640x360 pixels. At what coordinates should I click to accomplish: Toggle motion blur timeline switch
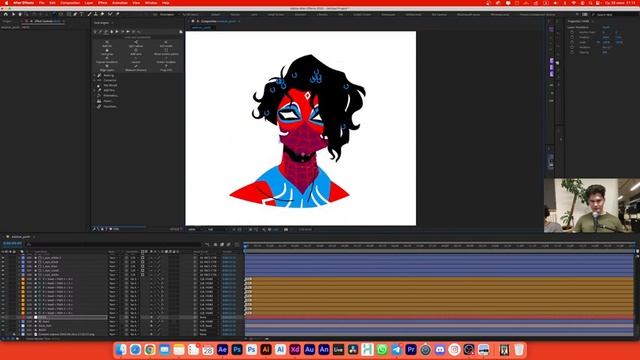pos(229,244)
